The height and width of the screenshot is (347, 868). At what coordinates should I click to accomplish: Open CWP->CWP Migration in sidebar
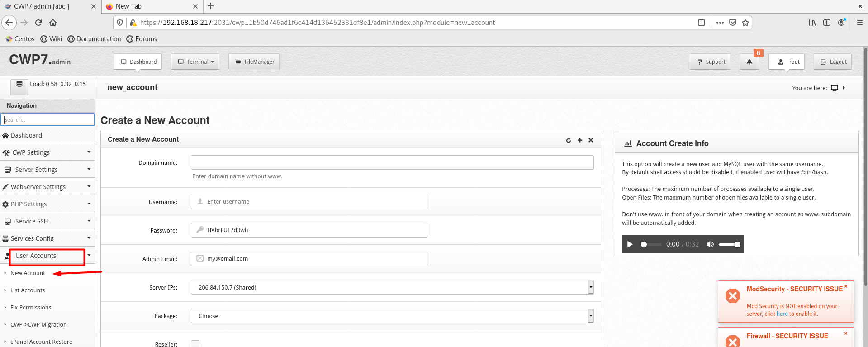click(38, 325)
